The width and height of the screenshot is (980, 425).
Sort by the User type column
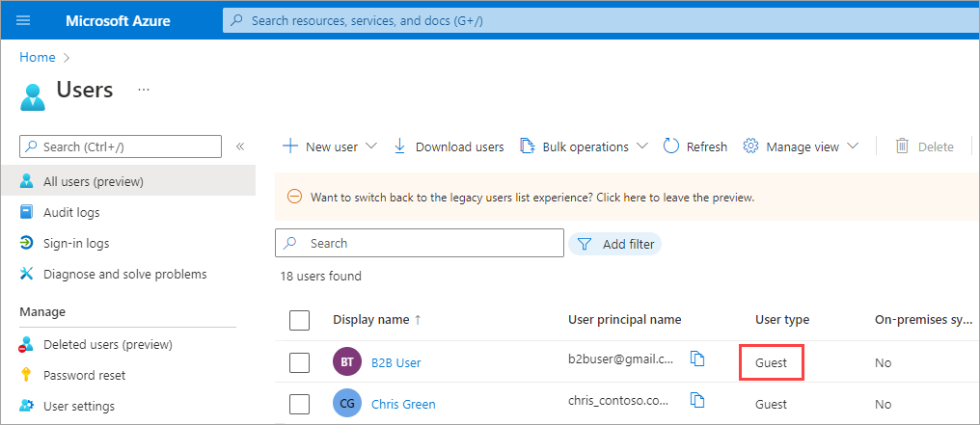click(782, 320)
